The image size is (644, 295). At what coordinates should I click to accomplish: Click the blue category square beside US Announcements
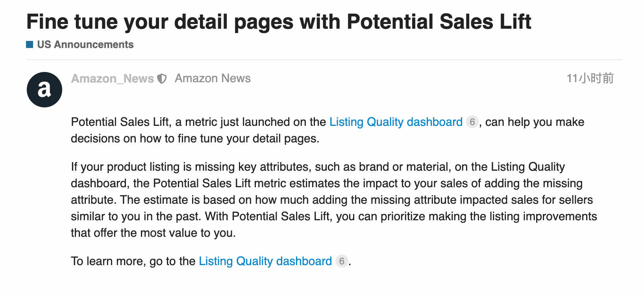pos(30,44)
